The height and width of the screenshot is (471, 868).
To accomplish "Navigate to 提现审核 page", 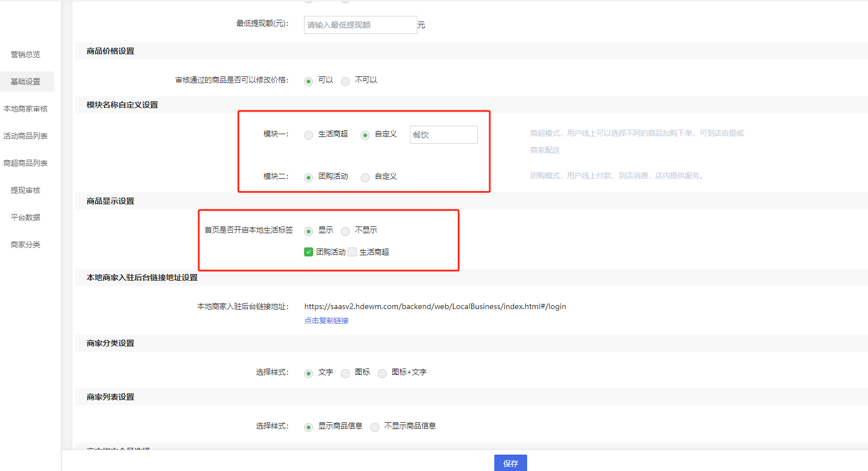I will pyautogui.click(x=25, y=190).
